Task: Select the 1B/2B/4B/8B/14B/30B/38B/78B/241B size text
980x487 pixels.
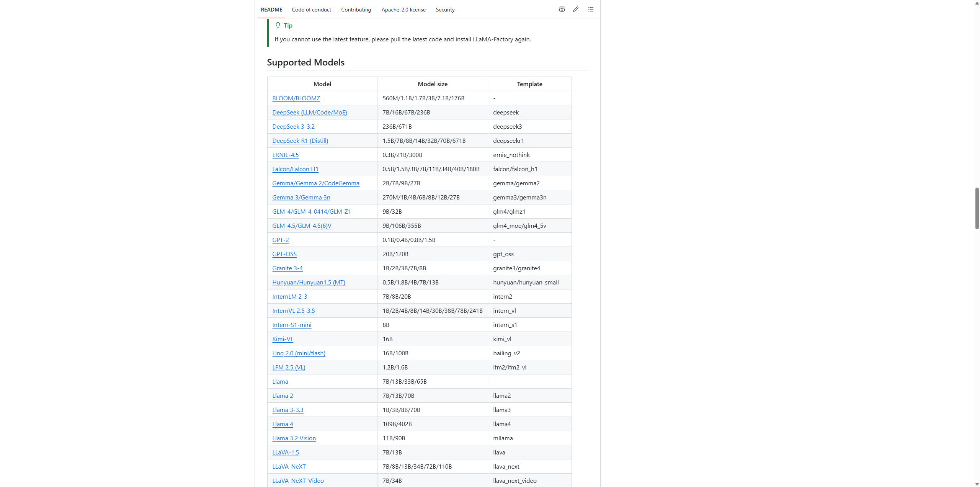Action: point(433,311)
